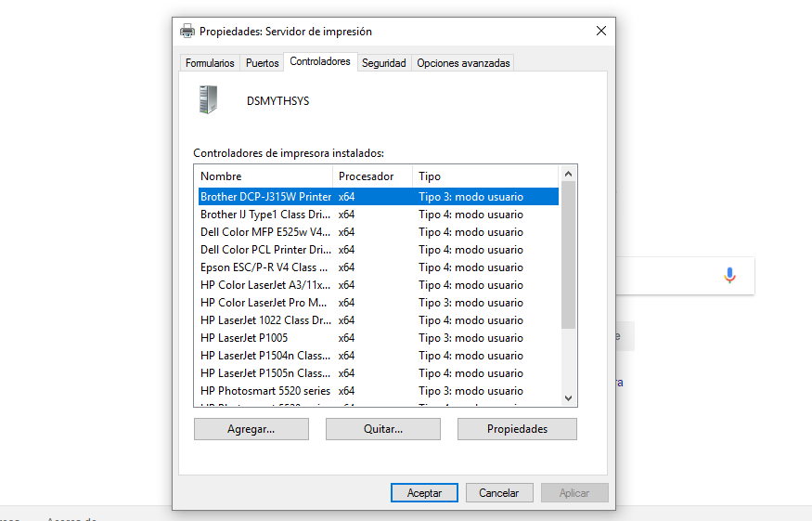Click the Tipo column header

pyautogui.click(x=483, y=176)
